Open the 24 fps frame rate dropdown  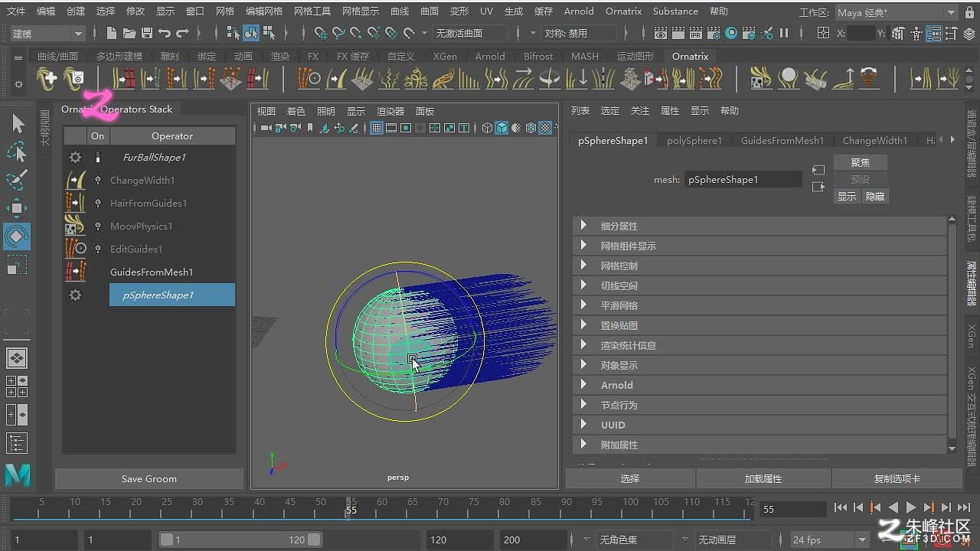tap(830, 540)
